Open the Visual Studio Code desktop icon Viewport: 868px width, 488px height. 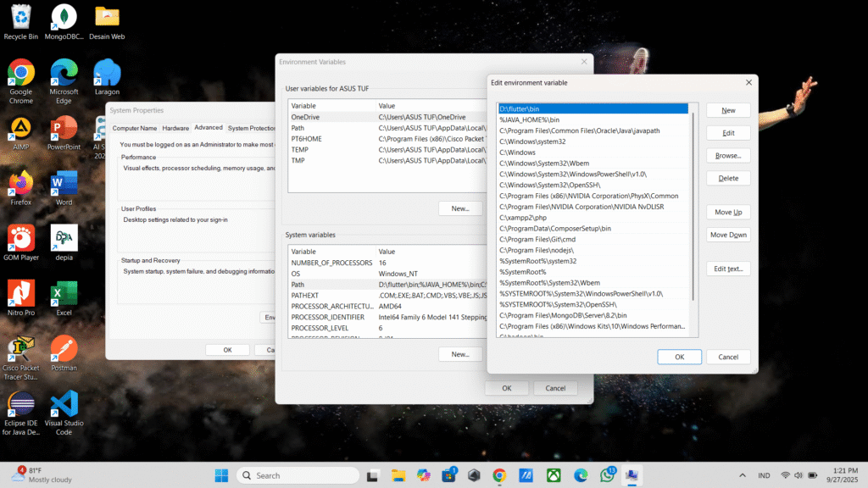pos(64,405)
